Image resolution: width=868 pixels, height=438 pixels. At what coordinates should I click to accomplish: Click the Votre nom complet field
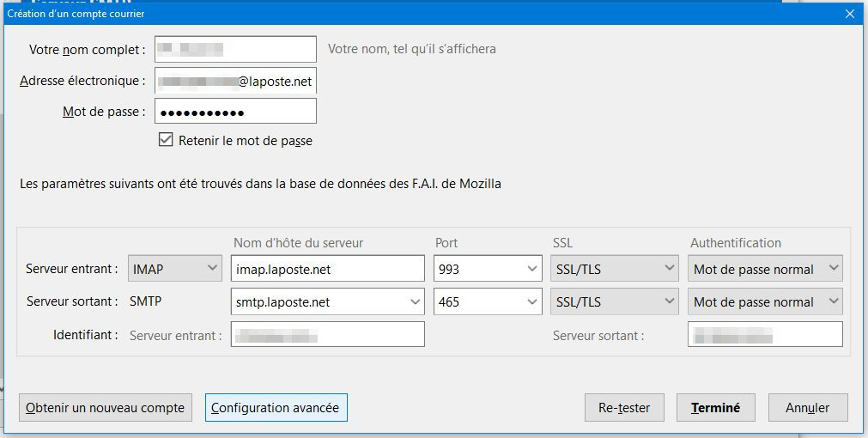[235, 49]
